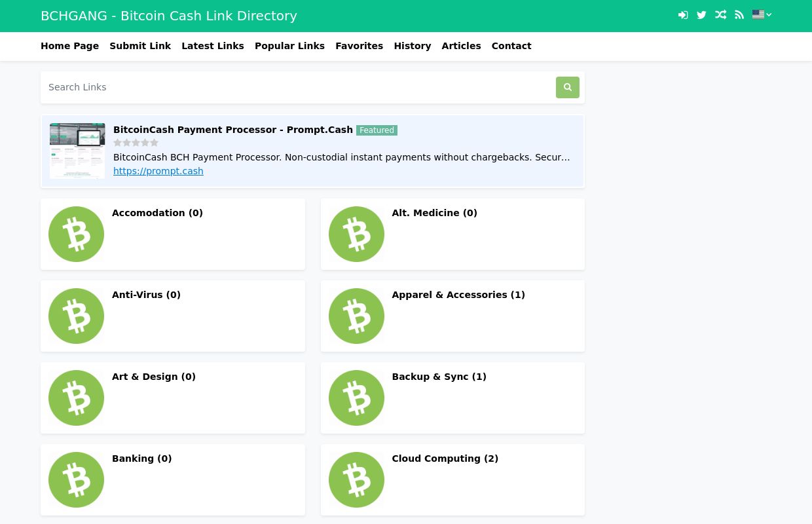
Task: Click the Featured badge
Action: point(377,130)
